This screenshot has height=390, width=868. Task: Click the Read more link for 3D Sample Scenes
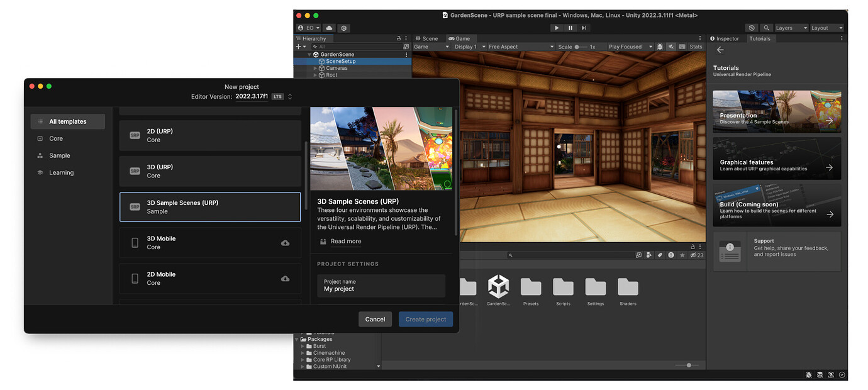point(345,241)
